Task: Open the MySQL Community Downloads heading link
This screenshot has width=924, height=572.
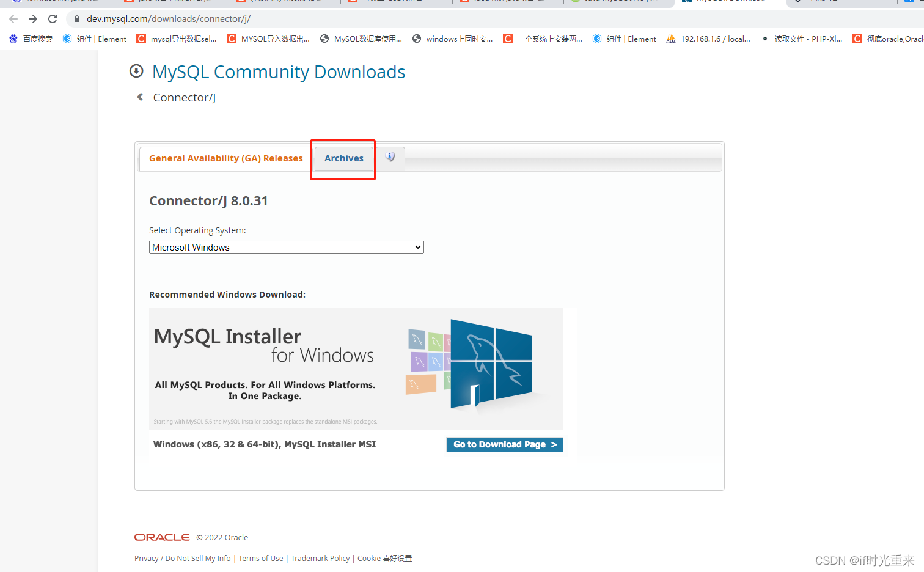Action: [x=279, y=72]
